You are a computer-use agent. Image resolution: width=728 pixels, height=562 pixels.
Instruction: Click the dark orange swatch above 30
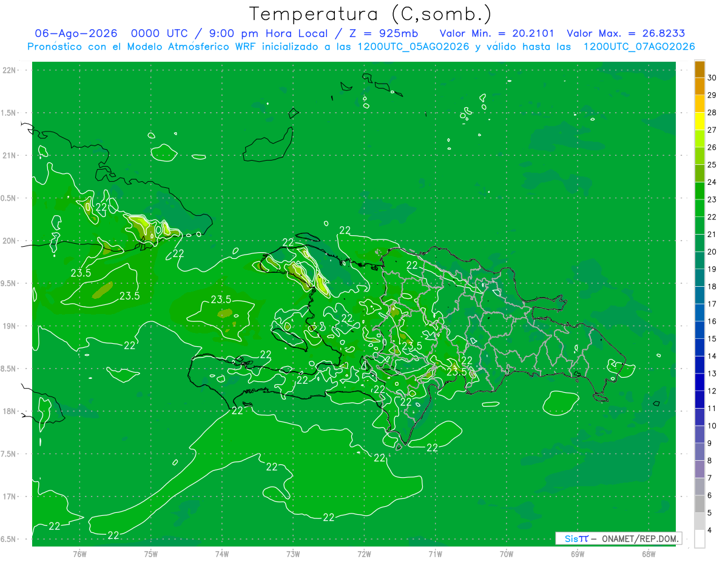coord(699,69)
